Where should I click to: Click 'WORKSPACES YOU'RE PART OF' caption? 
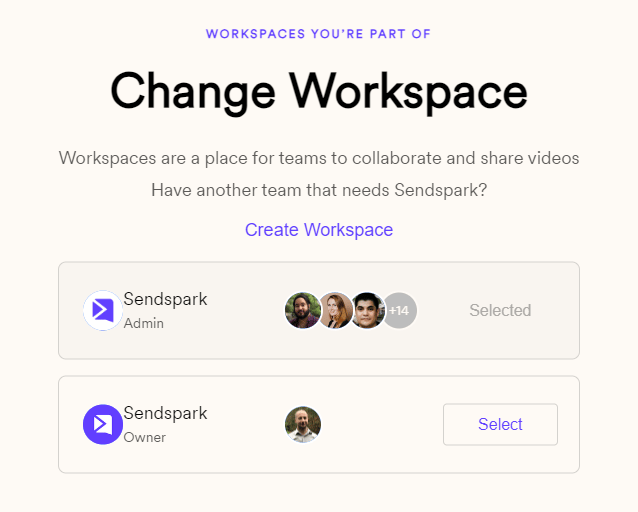pos(318,34)
